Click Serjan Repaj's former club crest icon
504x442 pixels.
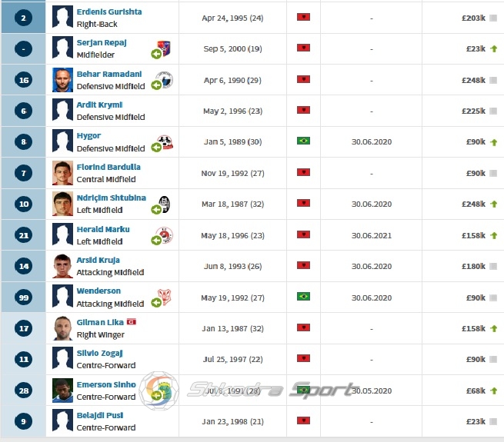[x=164, y=48]
